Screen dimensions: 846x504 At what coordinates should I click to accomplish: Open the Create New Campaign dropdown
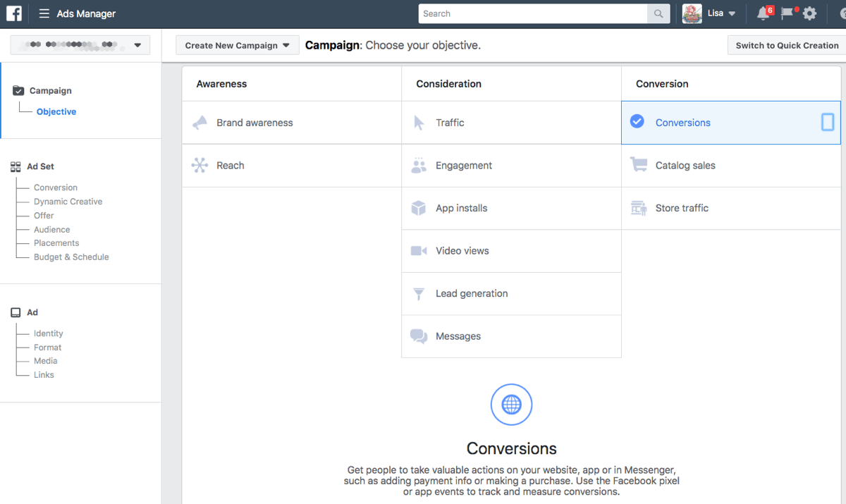[237, 44]
